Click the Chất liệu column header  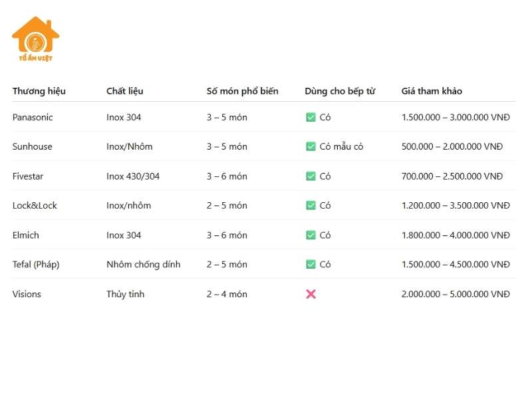coord(124,91)
